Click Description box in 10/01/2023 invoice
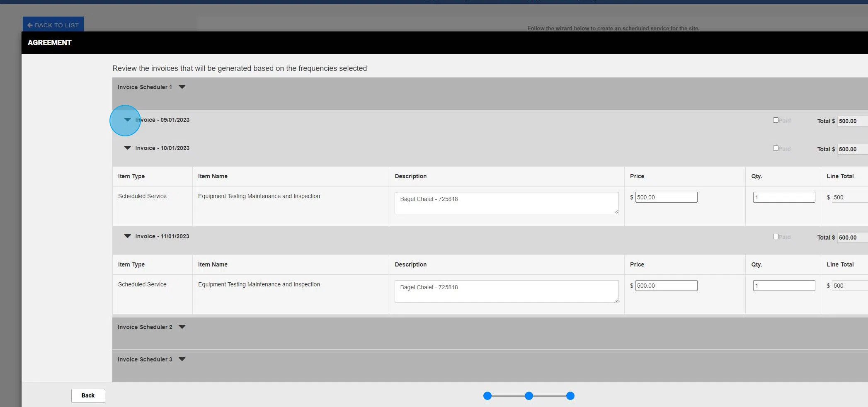The height and width of the screenshot is (407, 868). tap(506, 203)
